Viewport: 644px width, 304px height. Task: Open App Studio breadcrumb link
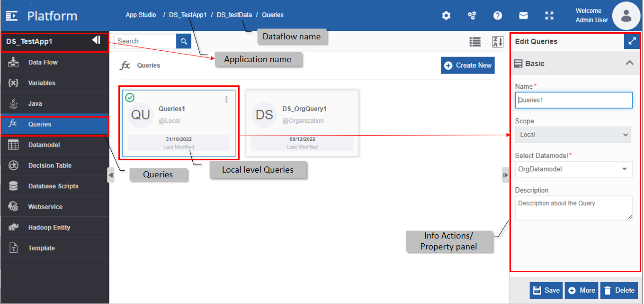(x=141, y=15)
